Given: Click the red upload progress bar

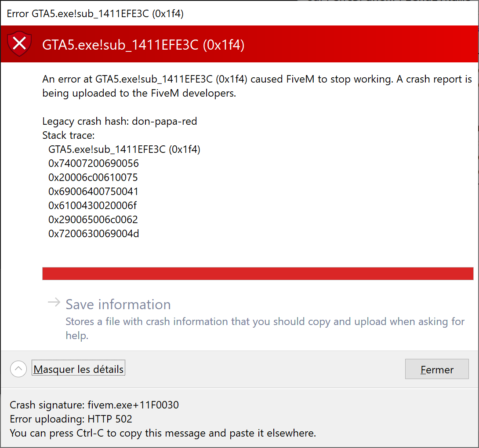Looking at the screenshot, I should coord(258,273).
